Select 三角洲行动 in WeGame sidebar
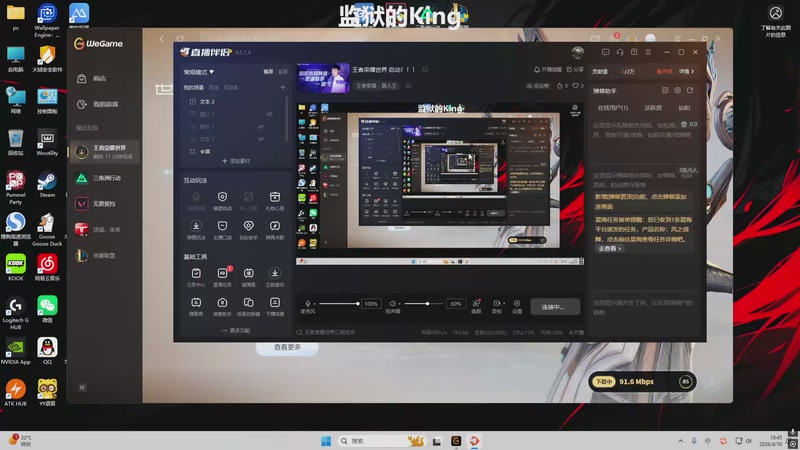Image resolution: width=800 pixels, height=450 pixels. point(105,178)
